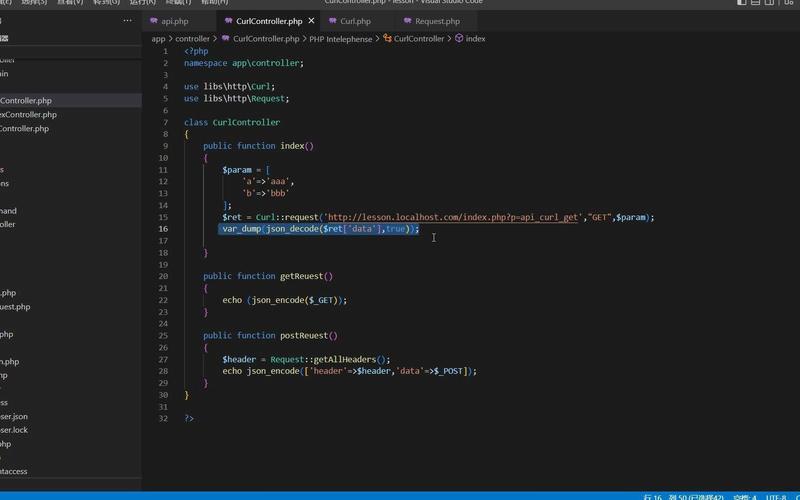
Task: Click the echo json_encode header/data line
Action: (x=349, y=371)
